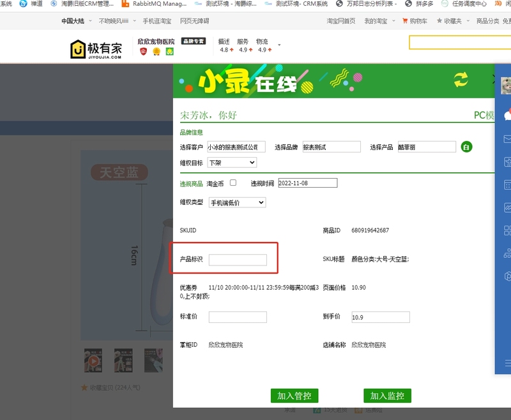
Task: Click 收藏宝贝 (224人气) link
Action: [x=111, y=387]
